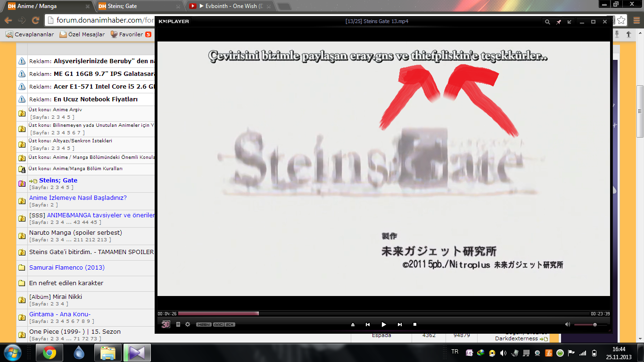Click the H264 video codec badge
Screen dimensions: 644x362
[204, 324]
